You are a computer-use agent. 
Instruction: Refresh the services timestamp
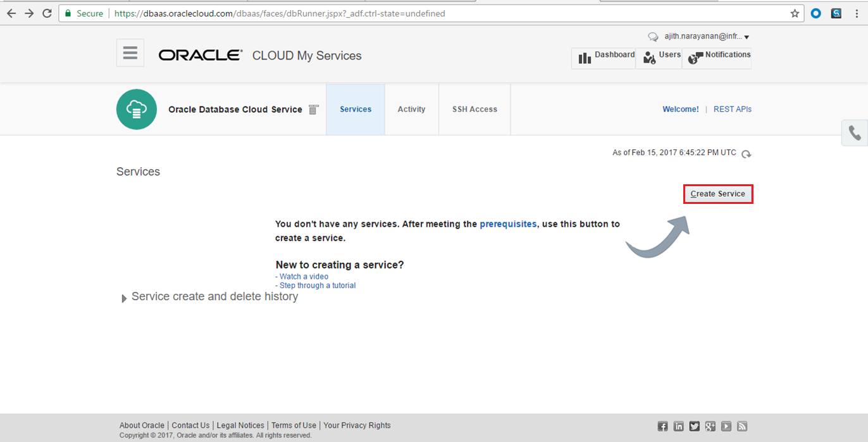[747, 153]
